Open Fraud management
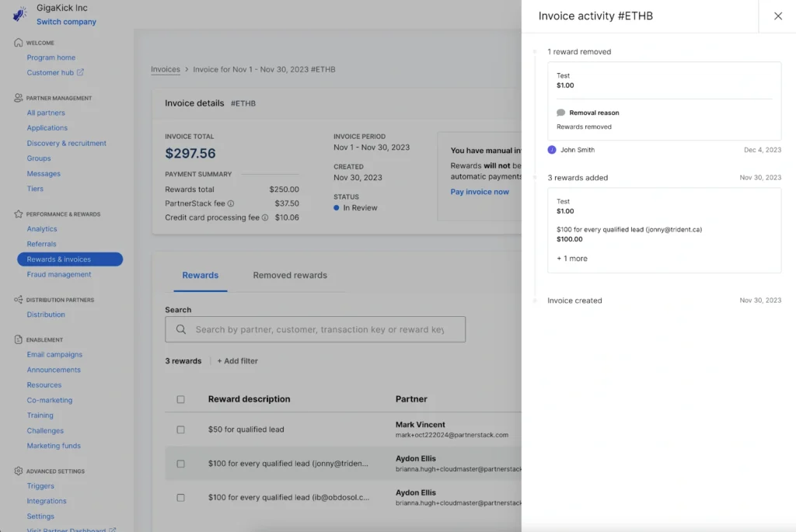Image resolution: width=796 pixels, height=532 pixels. click(59, 274)
